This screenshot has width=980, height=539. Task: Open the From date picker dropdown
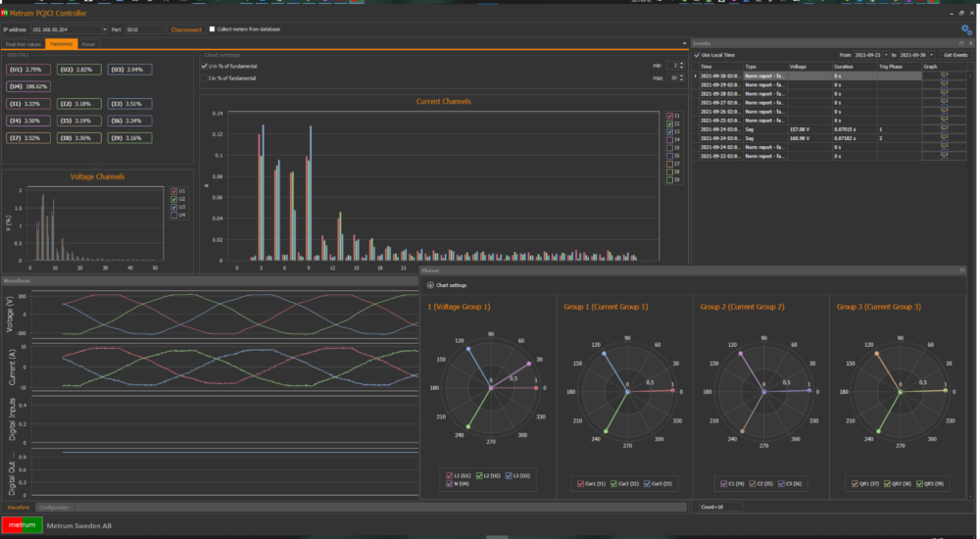pyautogui.click(x=886, y=55)
